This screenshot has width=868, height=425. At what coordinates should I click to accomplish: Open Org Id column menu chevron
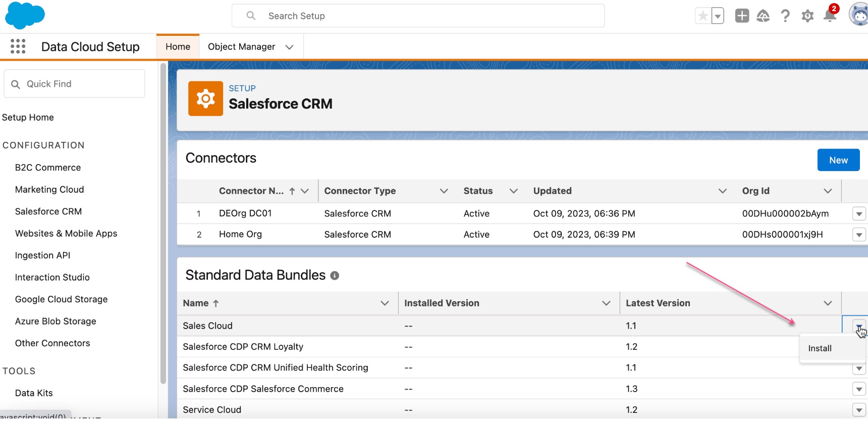pyautogui.click(x=828, y=191)
